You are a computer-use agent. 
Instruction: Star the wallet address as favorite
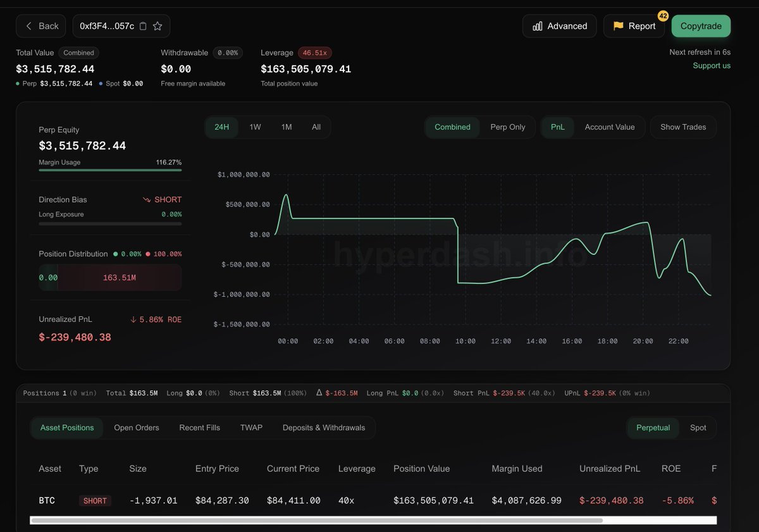pyautogui.click(x=157, y=26)
